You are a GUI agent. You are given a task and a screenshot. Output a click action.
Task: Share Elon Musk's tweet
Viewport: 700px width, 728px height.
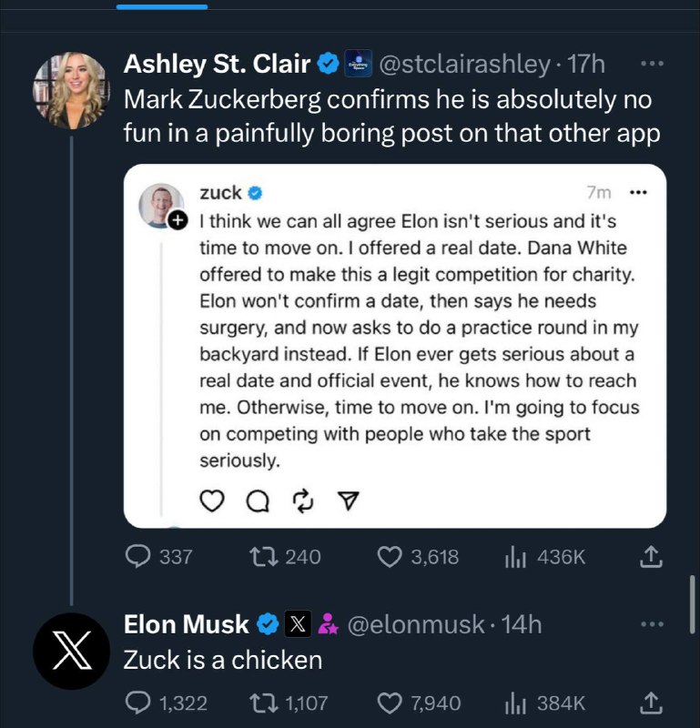click(x=651, y=703)
